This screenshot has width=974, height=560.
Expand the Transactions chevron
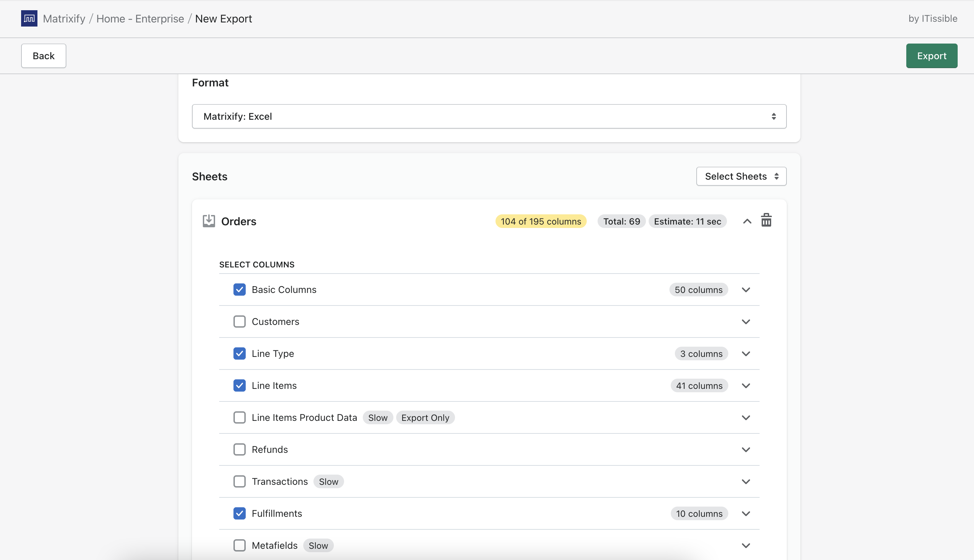(x=746, y=481)
